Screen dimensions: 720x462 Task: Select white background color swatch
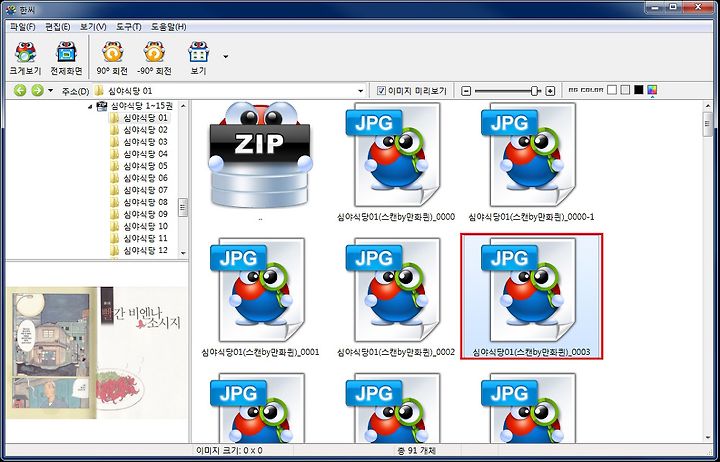pyautogui.click(x=612, y=90)
